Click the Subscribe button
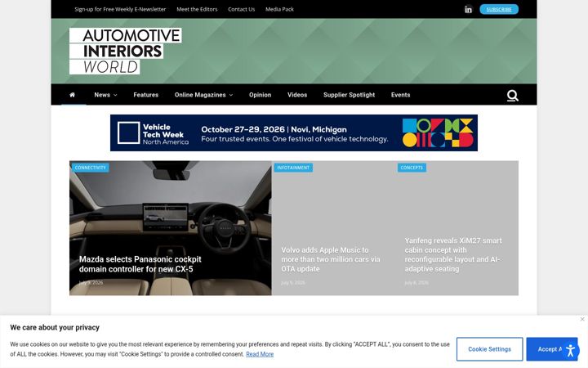 (499, 9)
